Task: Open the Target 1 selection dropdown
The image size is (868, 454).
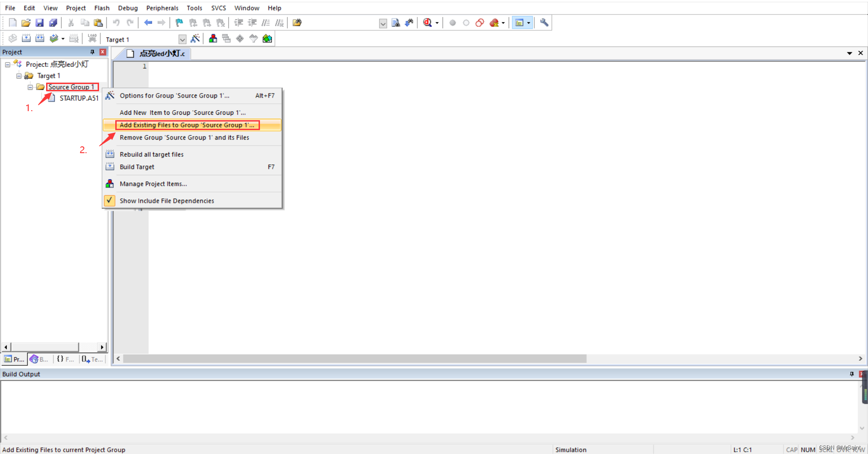Action: pos(182,39)
